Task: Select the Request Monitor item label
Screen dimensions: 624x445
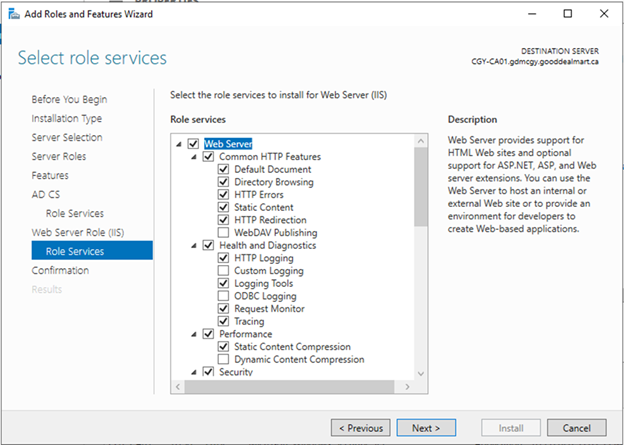Action: coord(268,309)
